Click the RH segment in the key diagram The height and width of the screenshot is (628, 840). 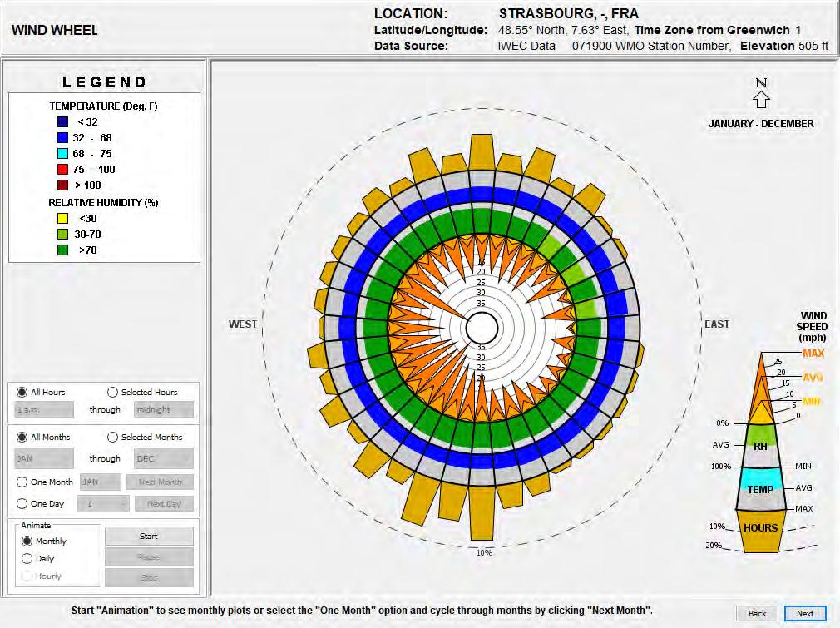point(760,446)
